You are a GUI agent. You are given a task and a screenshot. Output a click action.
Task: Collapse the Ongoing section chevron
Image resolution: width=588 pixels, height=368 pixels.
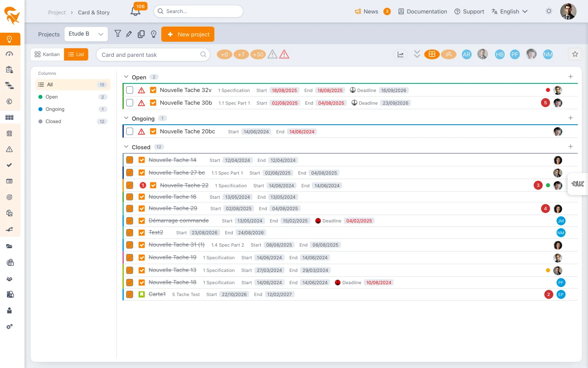pos(126,118)
